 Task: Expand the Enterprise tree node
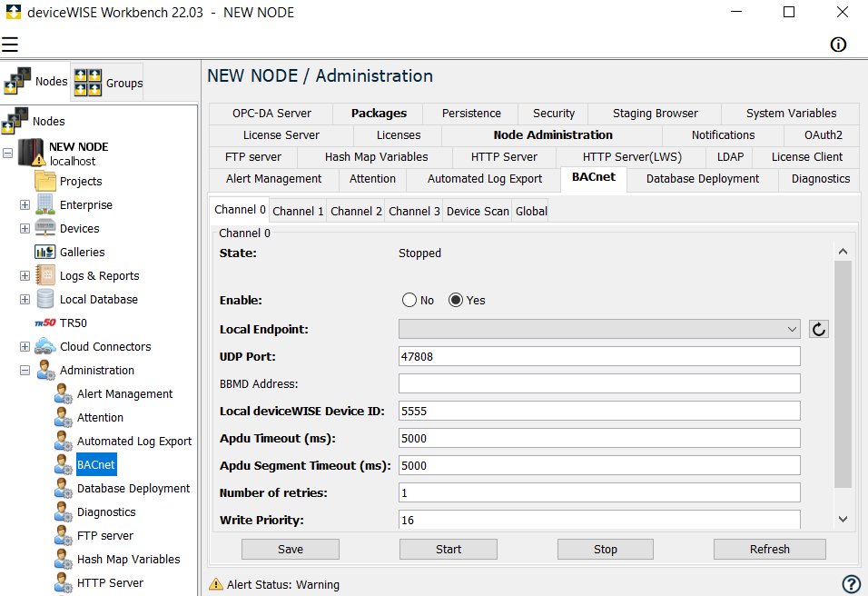coord(25,205)
